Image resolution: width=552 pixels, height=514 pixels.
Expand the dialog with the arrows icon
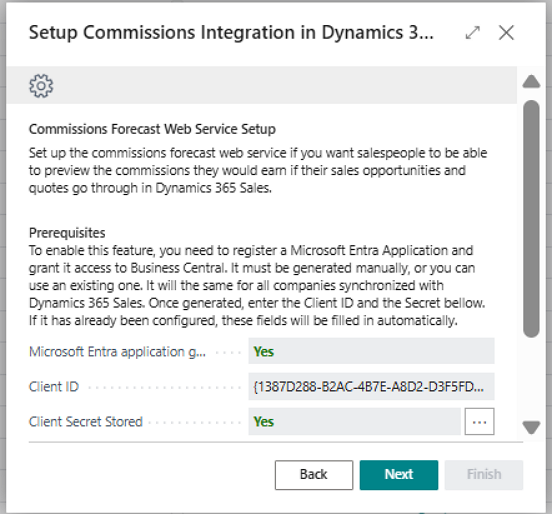(x=472, y=33)
